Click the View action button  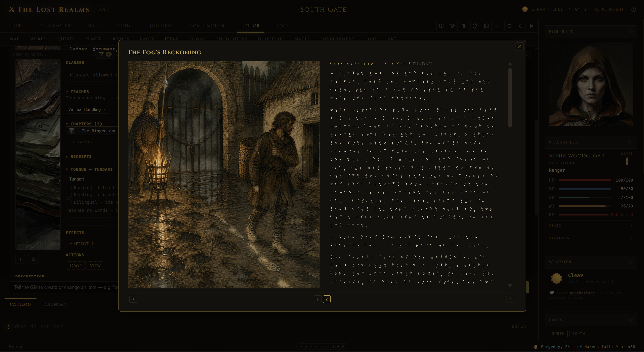click(95, 266)
